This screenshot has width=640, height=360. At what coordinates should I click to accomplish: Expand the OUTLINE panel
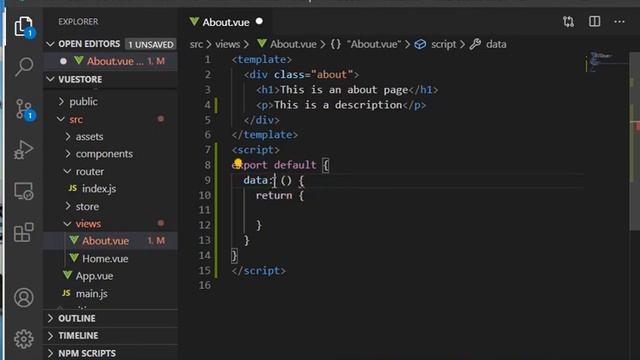(x=110, y=318)
